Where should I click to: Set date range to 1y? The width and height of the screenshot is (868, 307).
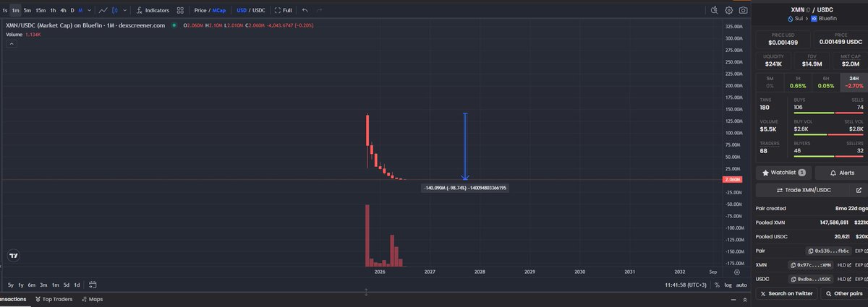pyautogui.click(x=21, y=285)
